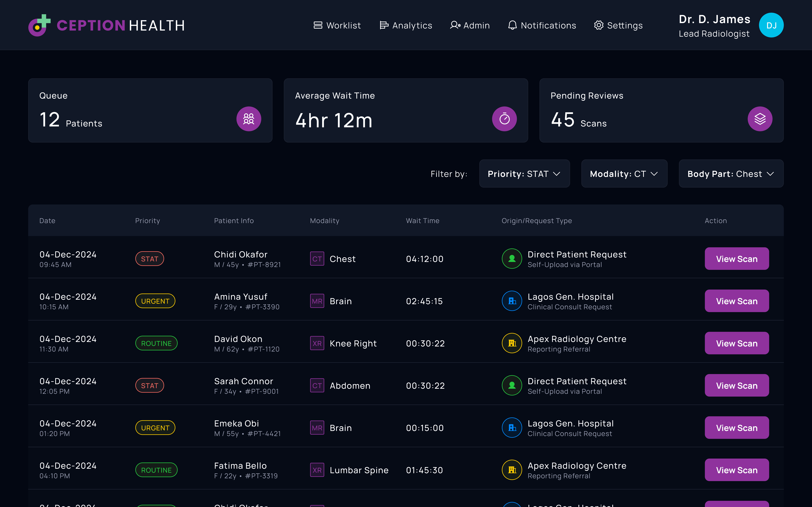The height and width of the screenshot is (507, 812).
Task: Click Chidi Okafor's Direct Patient Request icon
Action: 512,259
